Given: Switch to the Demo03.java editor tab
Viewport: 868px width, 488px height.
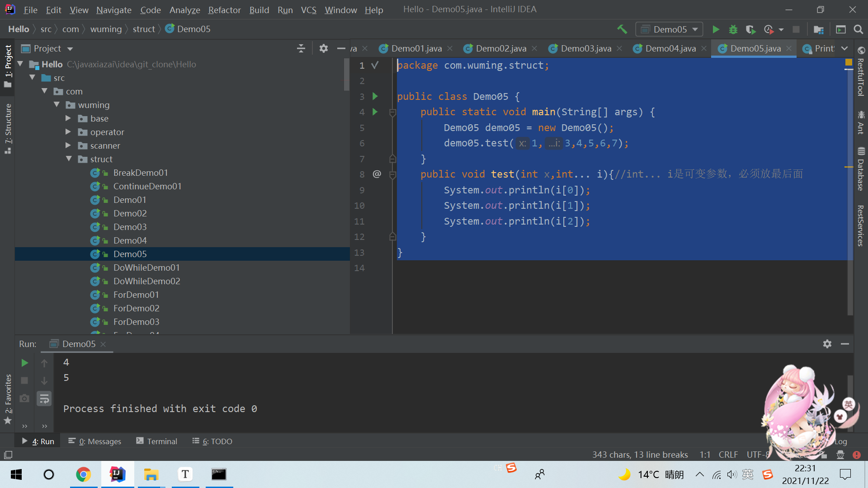Looking at the screenshot, I should click(585, 48).
